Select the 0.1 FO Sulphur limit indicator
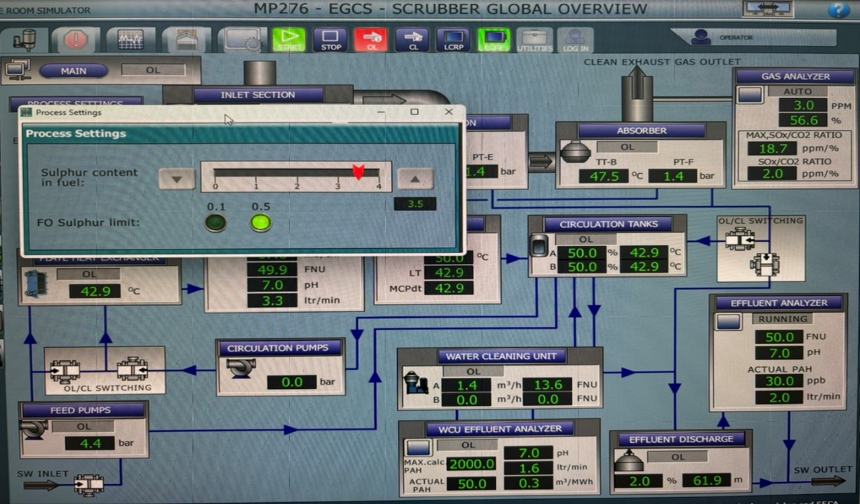 pyautogui.click(x=216, y=223)
